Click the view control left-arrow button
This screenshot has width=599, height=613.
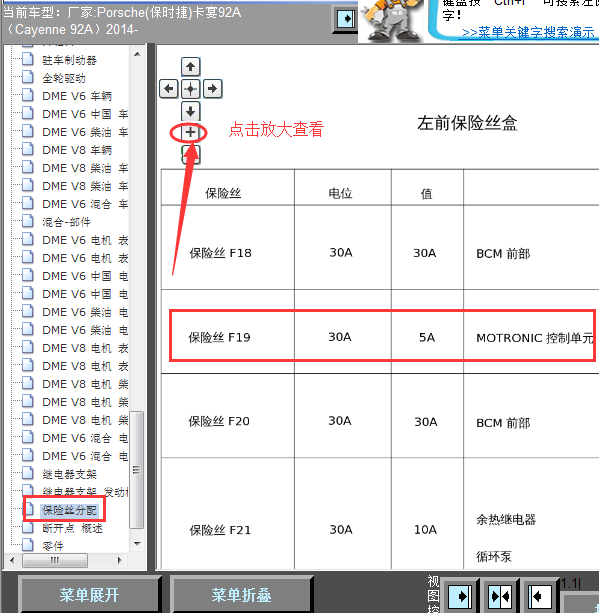pos(540,597)
